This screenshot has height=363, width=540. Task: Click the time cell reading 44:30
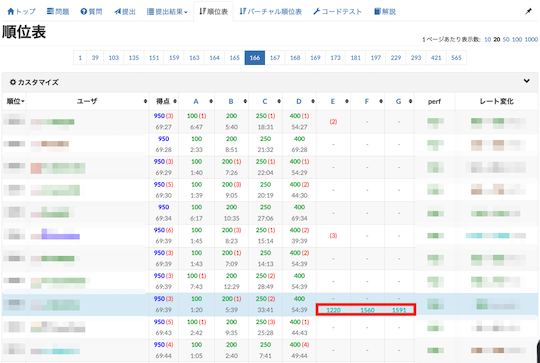[299, 195]
